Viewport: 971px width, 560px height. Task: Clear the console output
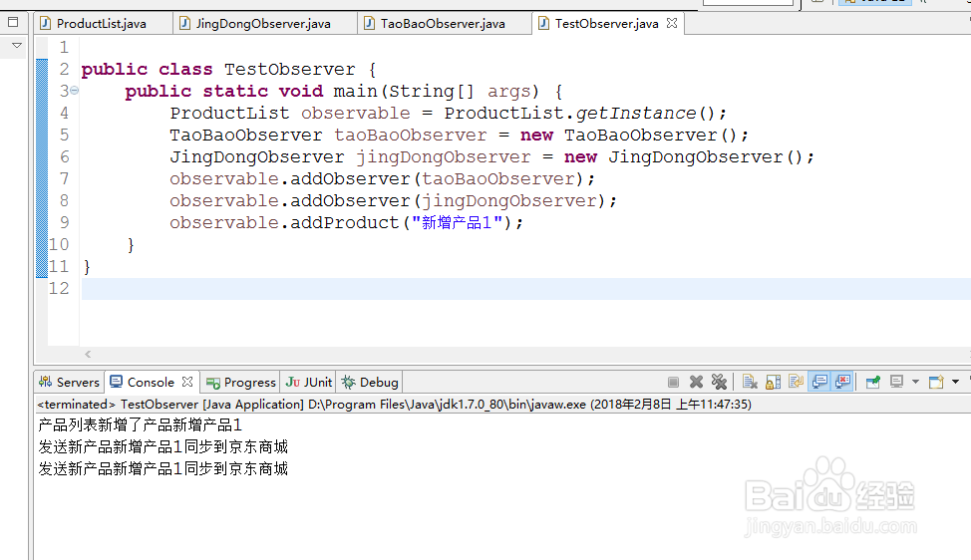[750, 382]
